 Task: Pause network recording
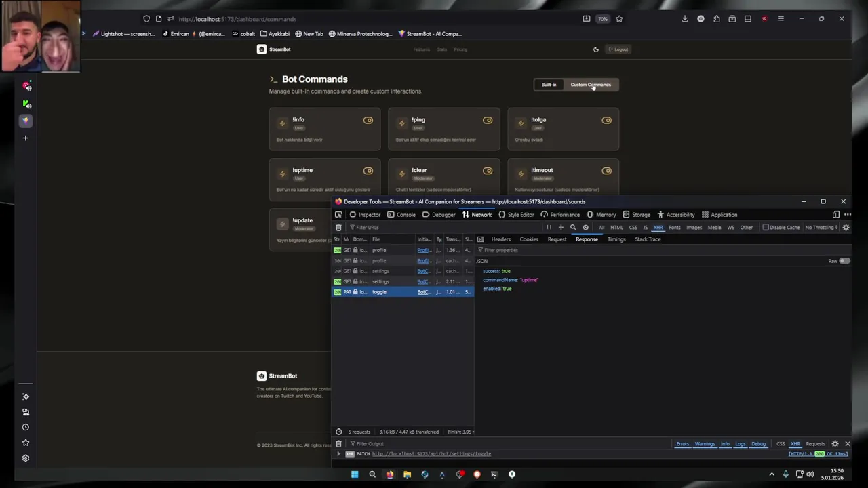[x=549, y=228]
